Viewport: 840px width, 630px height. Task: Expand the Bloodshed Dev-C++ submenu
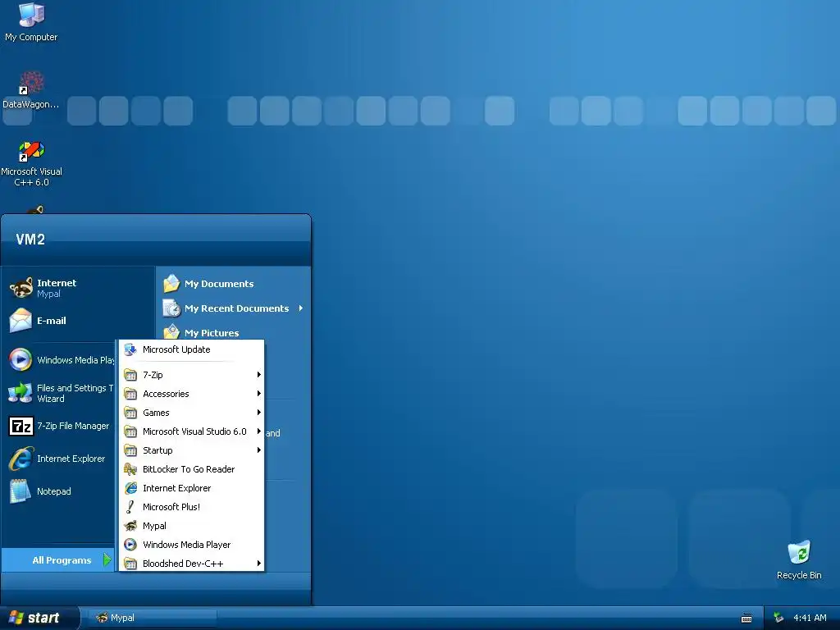coord(192,563)
